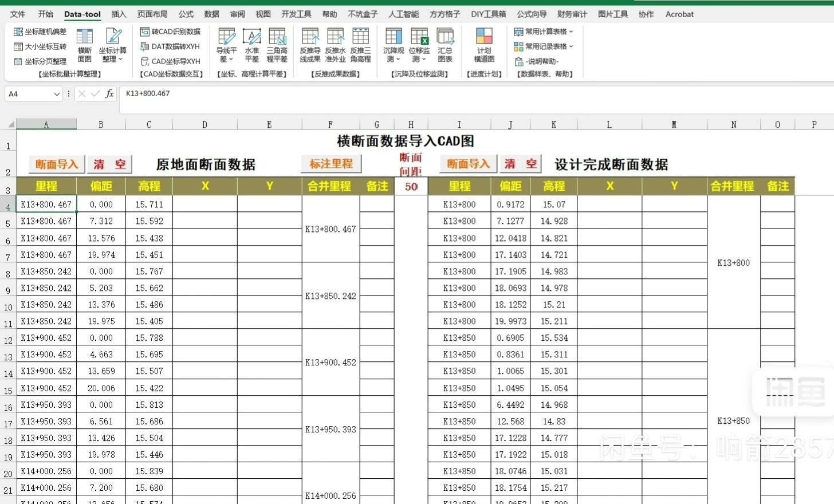Switch to the Acrobat ribbon tab
The height and width of the screenshot is (504, 834).
pos(679,14)
